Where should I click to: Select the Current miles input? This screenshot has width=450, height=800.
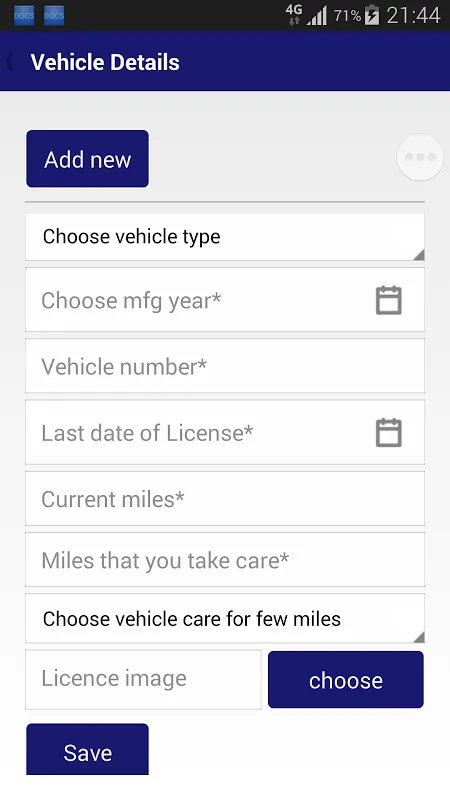click(x=225, y=499)
